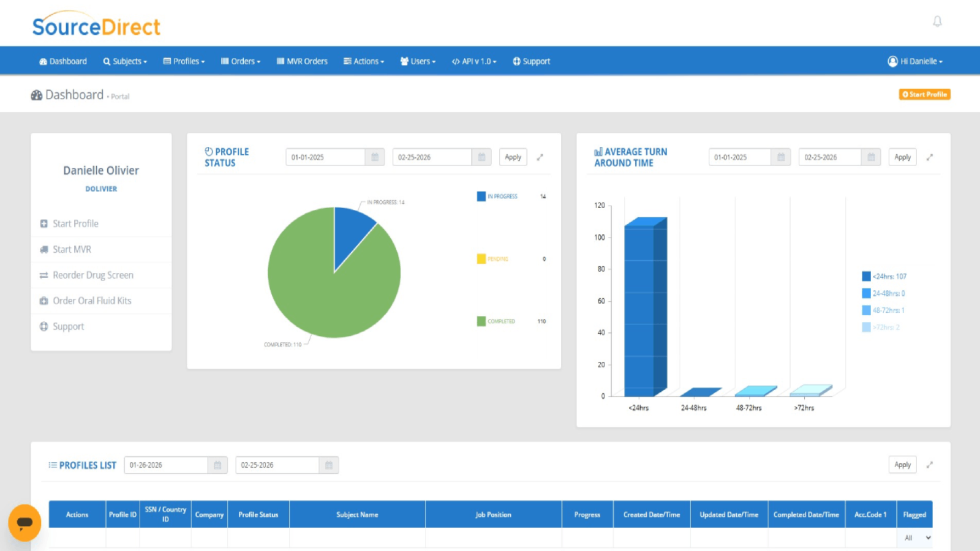Open the chat support bubble
980x551 pixels.
(24, 523)
